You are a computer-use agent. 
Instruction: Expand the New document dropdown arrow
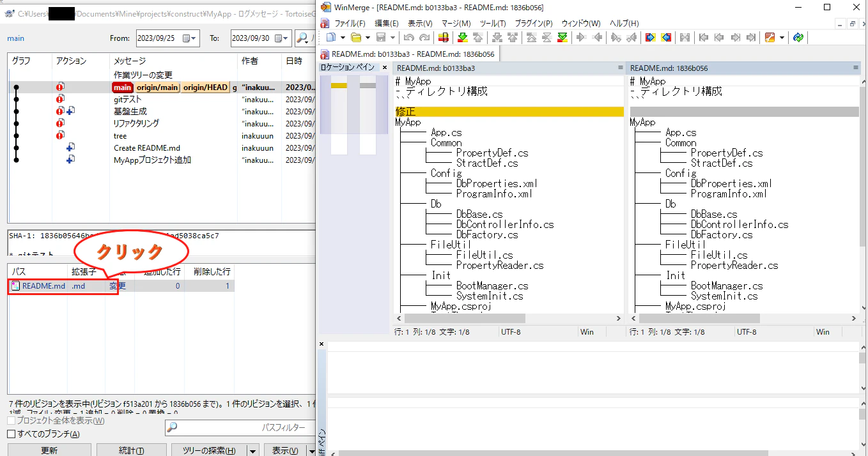tap(343, 38)
